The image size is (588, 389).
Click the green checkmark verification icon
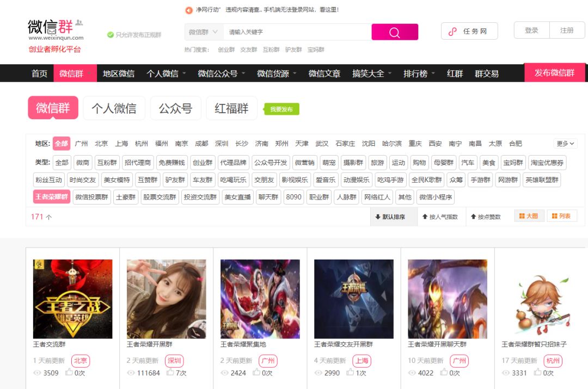point(111,35)
